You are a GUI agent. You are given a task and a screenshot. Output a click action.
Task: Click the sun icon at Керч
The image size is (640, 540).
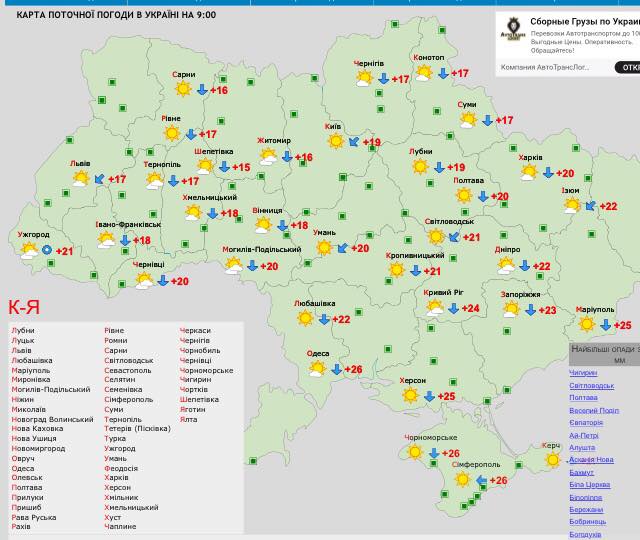pyautogui.click(x=553, y=460)
